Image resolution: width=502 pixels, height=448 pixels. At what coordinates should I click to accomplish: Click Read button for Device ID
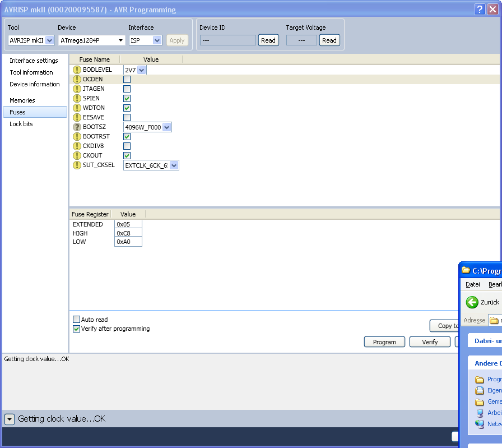[x=268, y=40]
